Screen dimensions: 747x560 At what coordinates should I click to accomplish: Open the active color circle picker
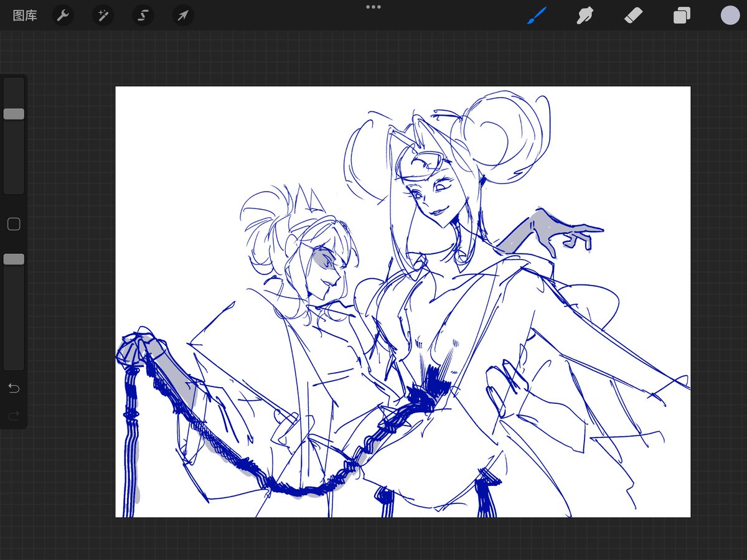(730, 16)
